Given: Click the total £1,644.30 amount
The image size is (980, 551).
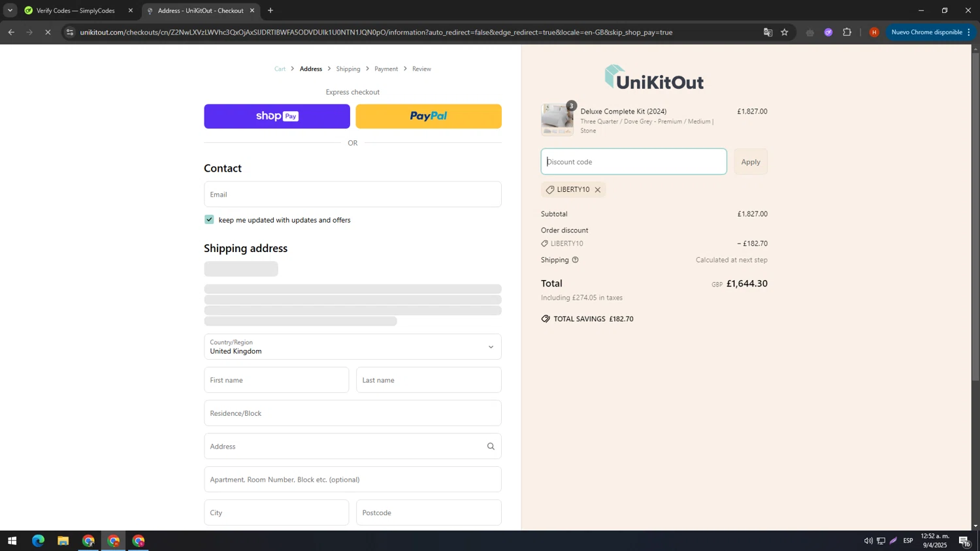Looking at the screenshot, I should [747, 283].
